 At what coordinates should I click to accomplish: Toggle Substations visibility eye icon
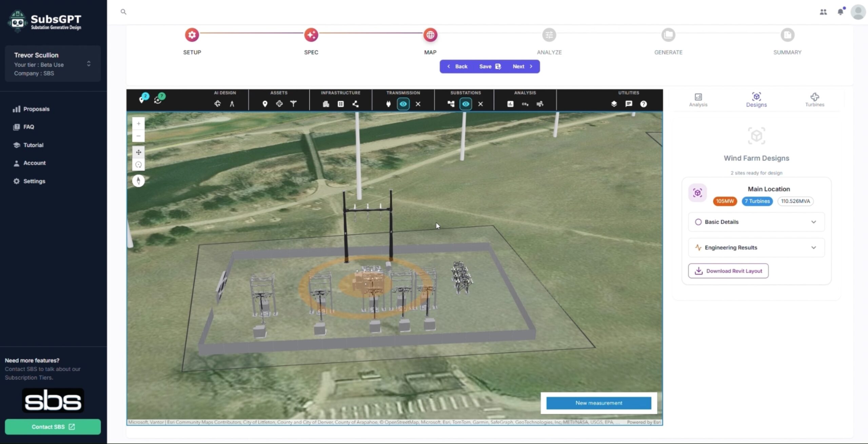coord(466,104)
